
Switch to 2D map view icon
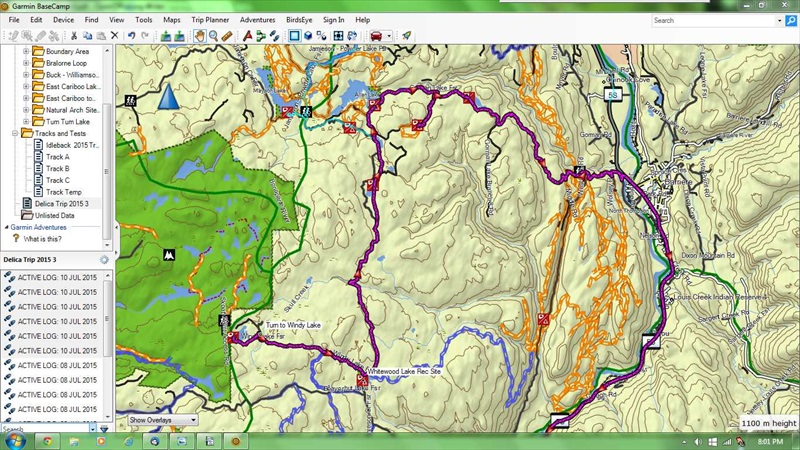coord(294,36)
